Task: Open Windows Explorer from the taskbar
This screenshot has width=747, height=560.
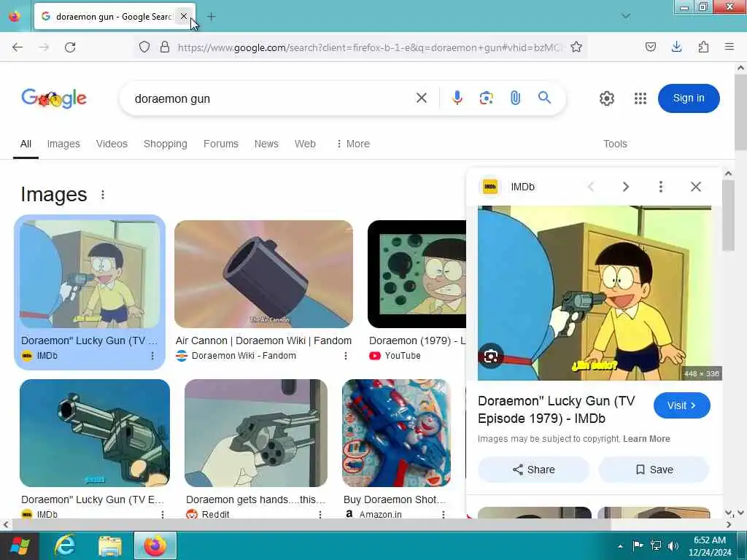Action: [110, 545]
